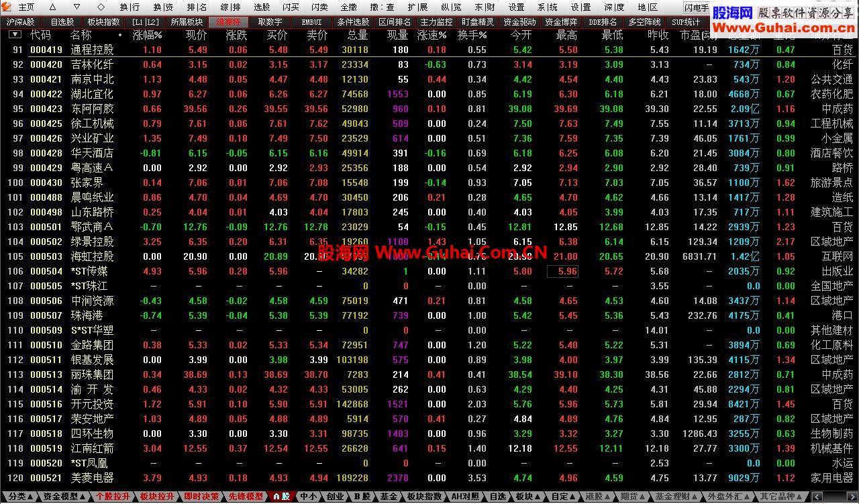The height and width of the screenshot is (504, 859).
Task: Select the AH对照 bottom tab
Action: (464, 497)
